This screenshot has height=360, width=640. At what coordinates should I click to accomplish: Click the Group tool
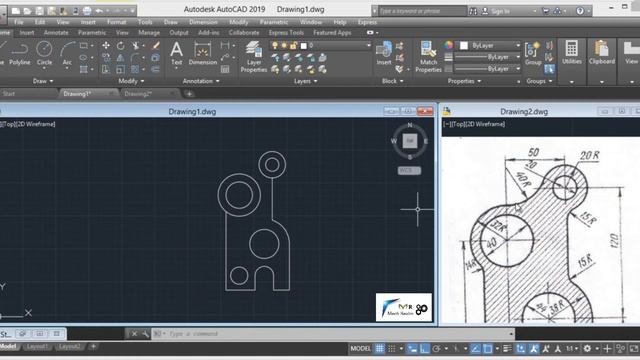[x=533, y=53]
